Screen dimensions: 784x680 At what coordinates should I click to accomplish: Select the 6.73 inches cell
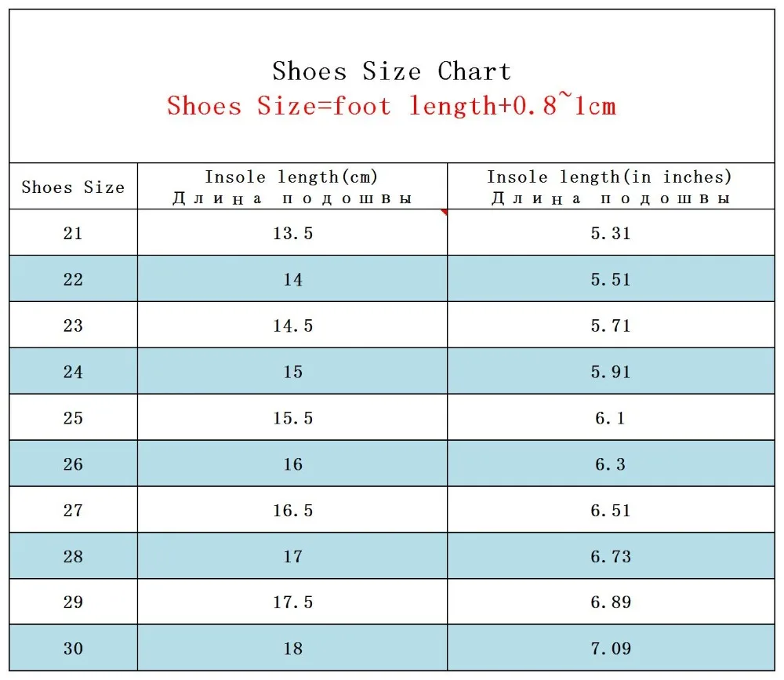(x=611, y=556)
